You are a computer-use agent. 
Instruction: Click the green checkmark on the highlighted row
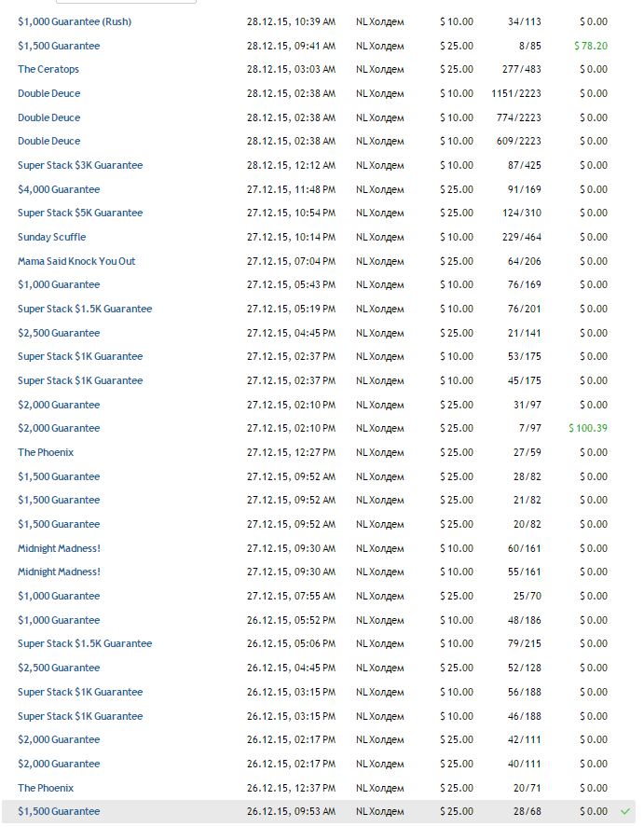[625, 811]
